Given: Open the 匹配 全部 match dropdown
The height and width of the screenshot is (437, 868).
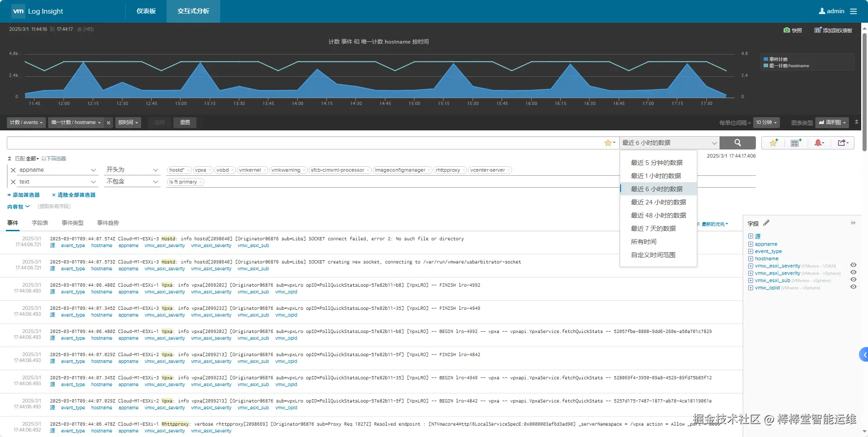Looking at the screenshot, I should coord(32,159).
